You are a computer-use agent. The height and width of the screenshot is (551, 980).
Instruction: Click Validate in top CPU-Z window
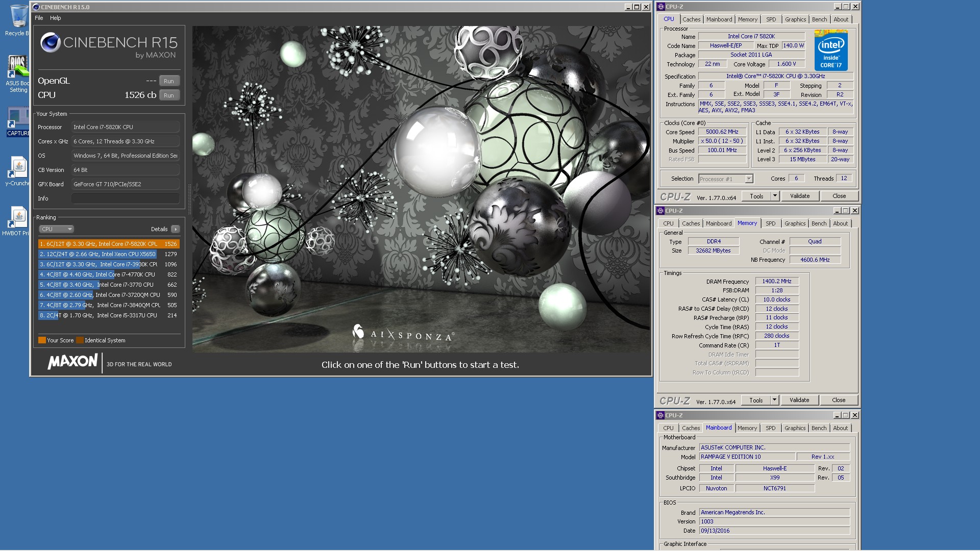800,196
